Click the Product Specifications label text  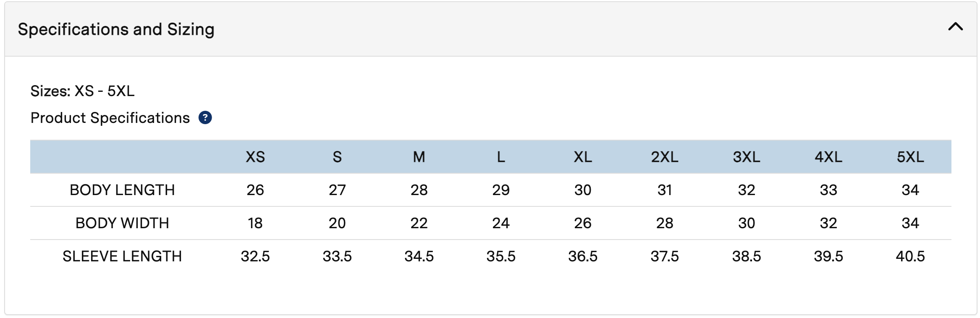point(110,118)
